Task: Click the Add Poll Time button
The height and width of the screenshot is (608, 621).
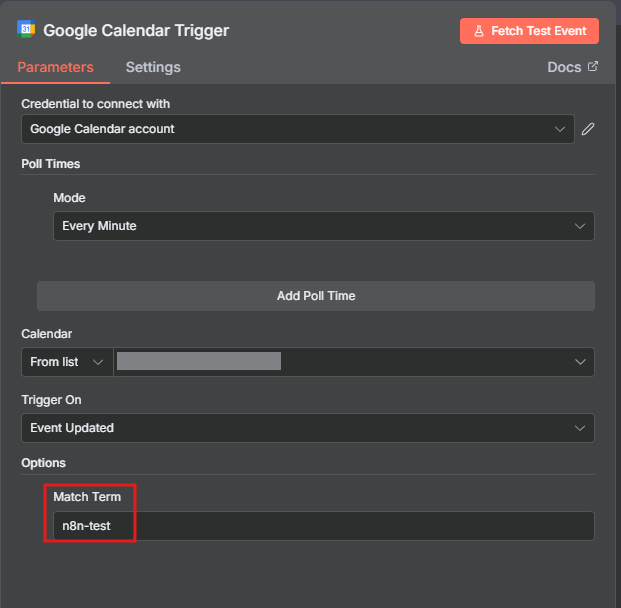Action: 316,296
